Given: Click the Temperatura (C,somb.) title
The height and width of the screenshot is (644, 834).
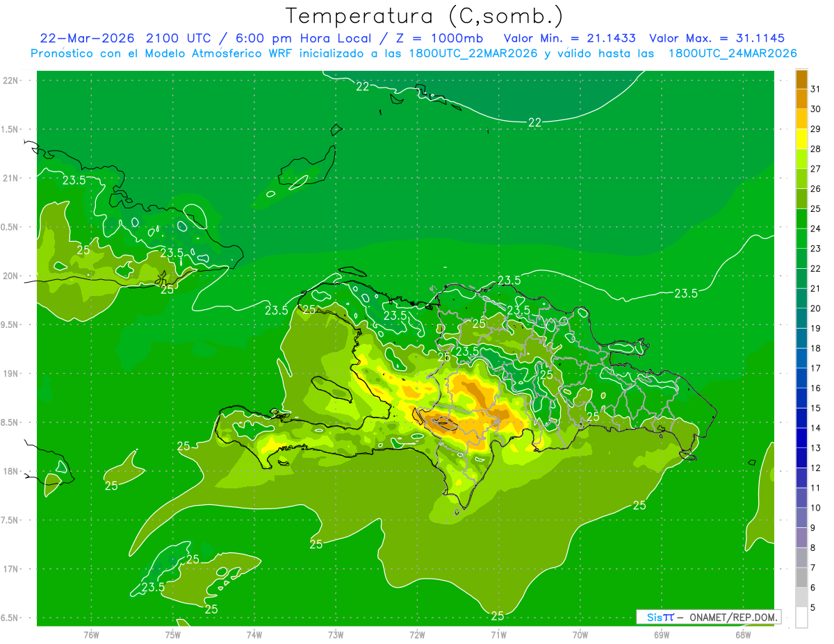Looking at the screenshot, I should (425, 15).
